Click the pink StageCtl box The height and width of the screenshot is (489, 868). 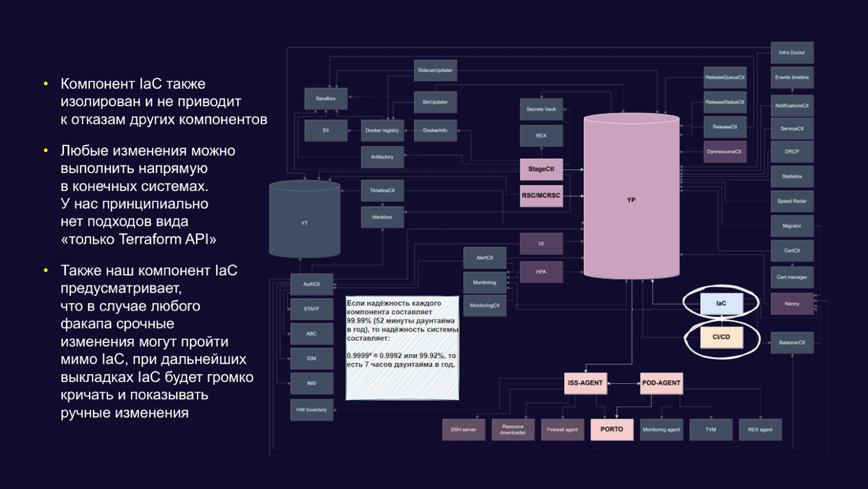pos(541,169)
